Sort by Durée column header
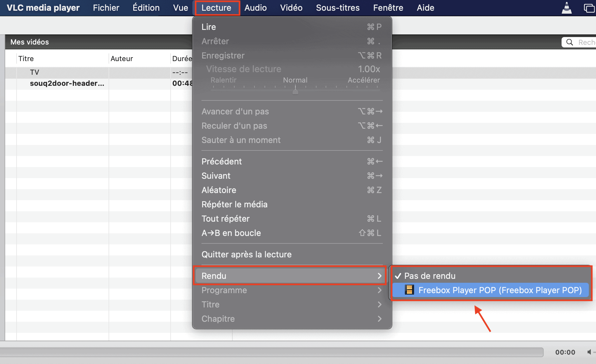 (x=182, y=59)
